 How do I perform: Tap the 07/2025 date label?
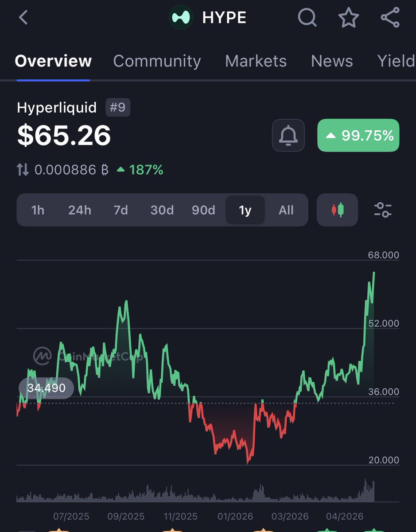(71, 516)
